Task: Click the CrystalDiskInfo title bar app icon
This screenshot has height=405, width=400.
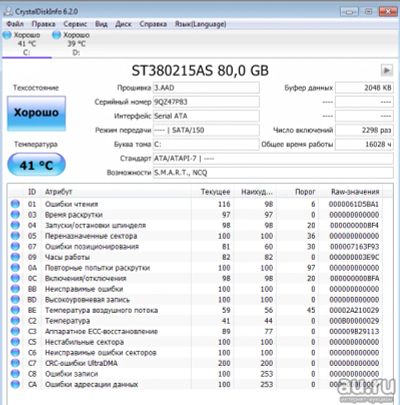Action: tap(8, 12)
